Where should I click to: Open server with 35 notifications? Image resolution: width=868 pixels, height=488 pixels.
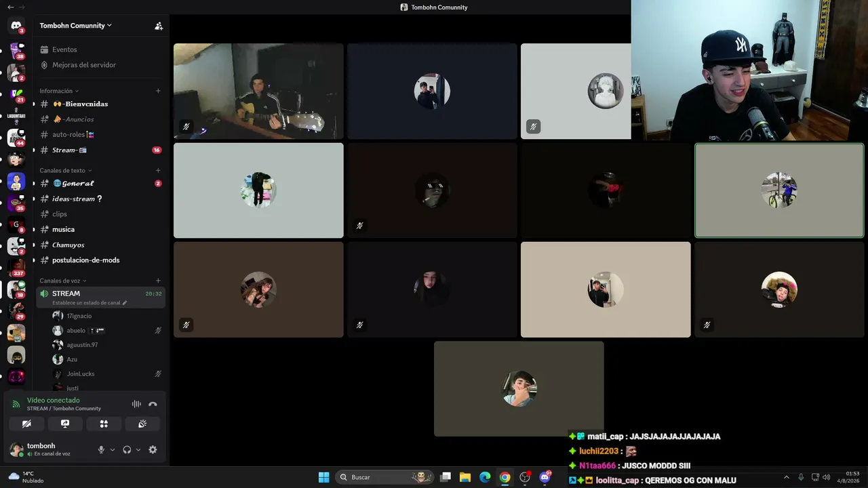tap(16, 203)
